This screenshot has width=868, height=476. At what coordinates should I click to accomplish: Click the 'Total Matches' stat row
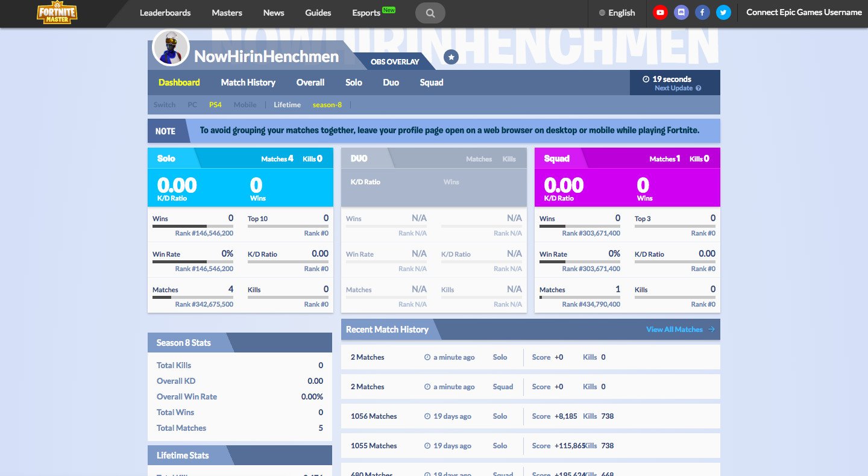pyautogui.click(x=240, y=428)
